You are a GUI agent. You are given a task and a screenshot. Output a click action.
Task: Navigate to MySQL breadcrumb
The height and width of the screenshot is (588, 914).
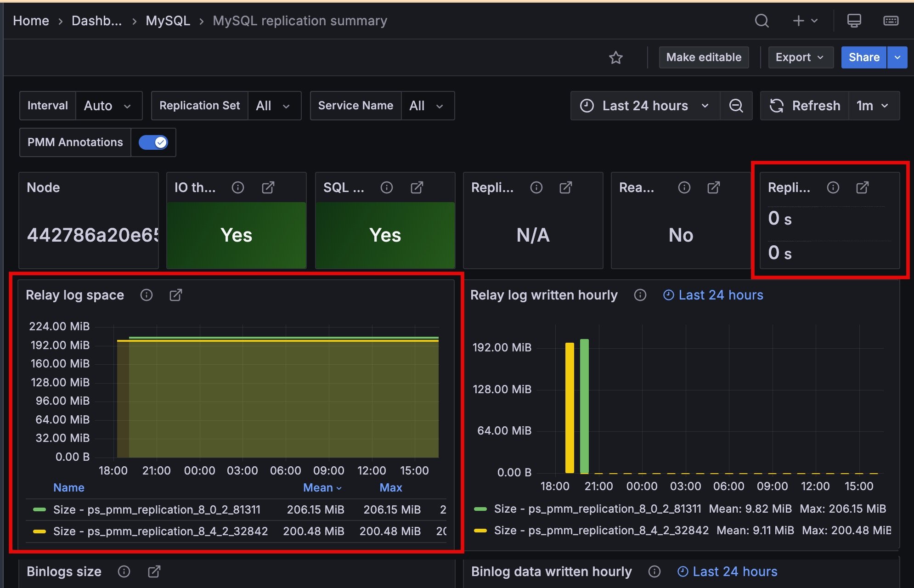(168, 21)
